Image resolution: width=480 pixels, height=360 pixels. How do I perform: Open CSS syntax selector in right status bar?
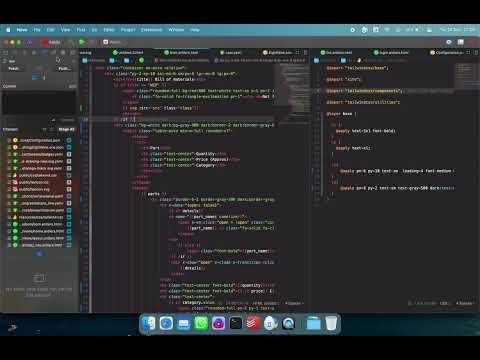point(444,303)
